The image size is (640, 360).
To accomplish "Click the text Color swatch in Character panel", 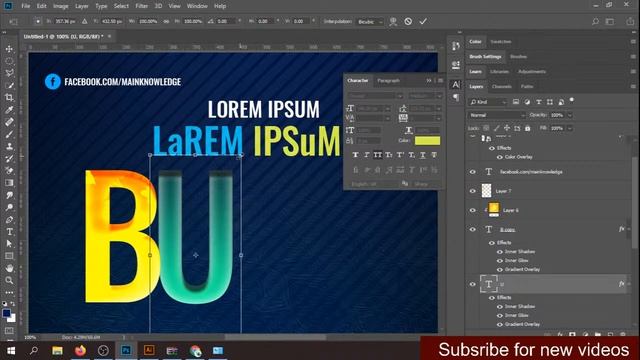I will pyautogui.click(x=427, y=140).
